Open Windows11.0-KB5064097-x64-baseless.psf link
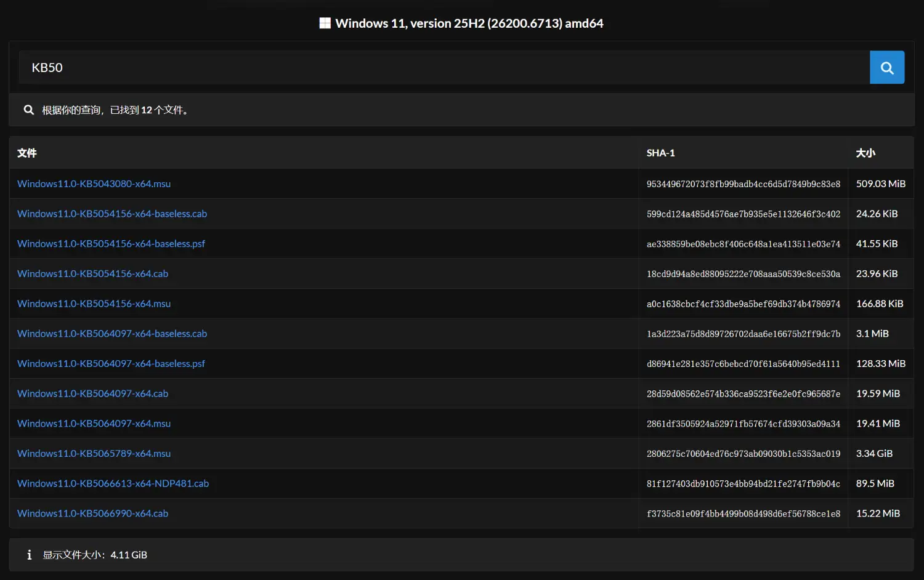924x580 pixels. pyautogui.click(x=111, y=363)
